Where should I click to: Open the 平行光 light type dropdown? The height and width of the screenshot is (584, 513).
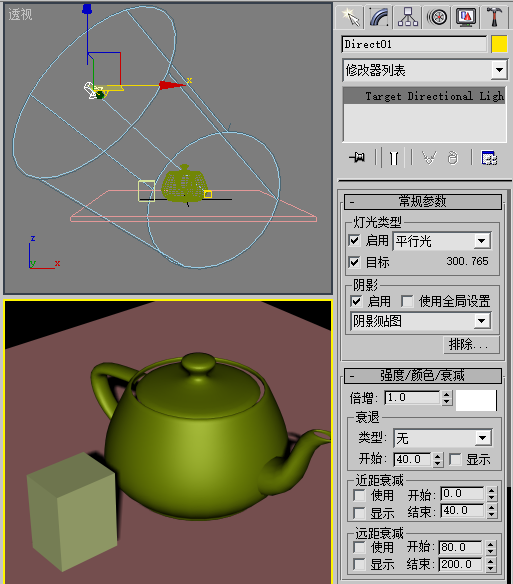[x=442, y=241]
